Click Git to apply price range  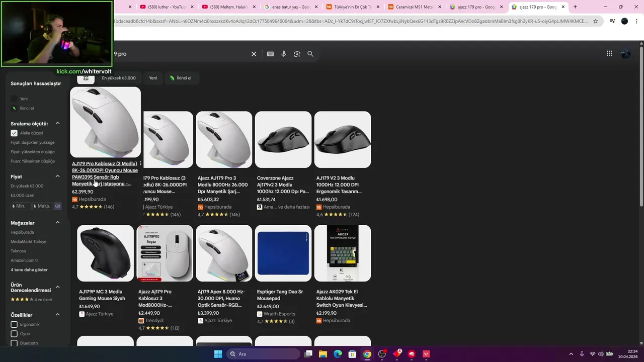pyautogui.click(x=57, y=206)
